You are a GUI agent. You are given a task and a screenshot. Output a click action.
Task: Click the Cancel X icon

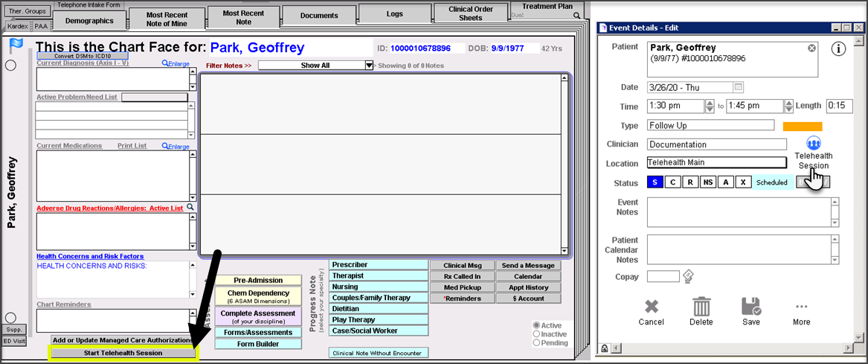tap(652, 307)
